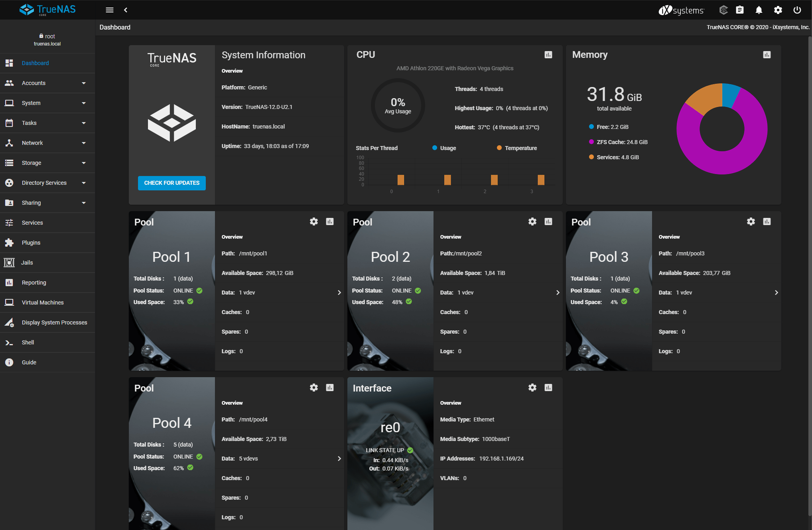Open CPU reports chart icon
The height and width of the screenshot is (530, 812).
click(x=548, y=55)
